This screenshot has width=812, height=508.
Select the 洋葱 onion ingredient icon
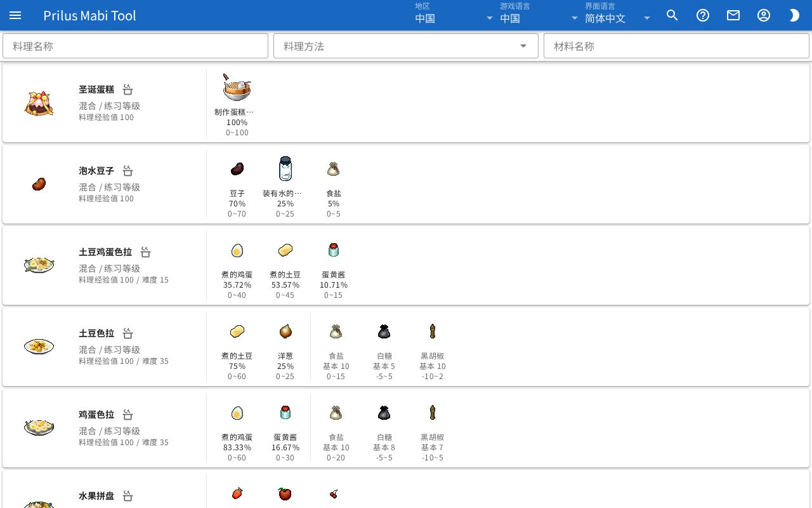point(285,331)
